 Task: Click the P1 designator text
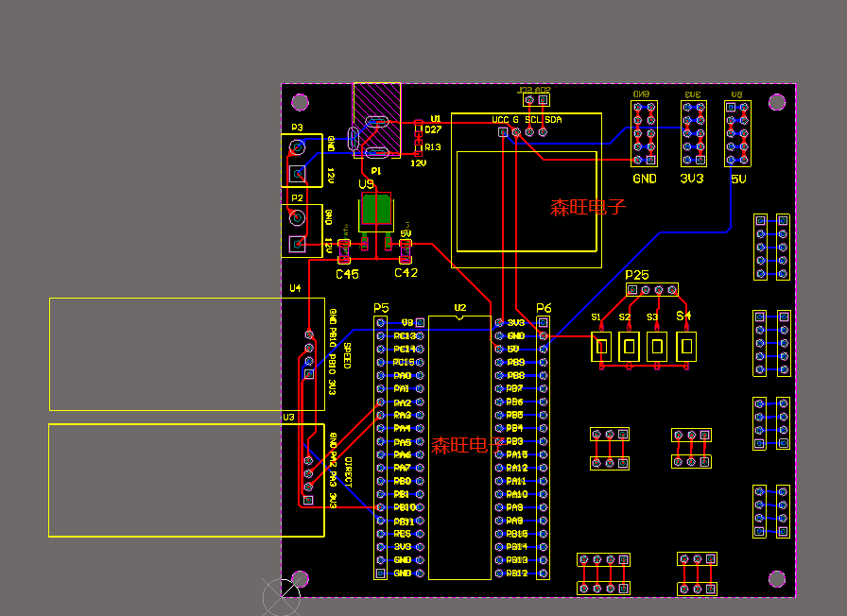[x=376, y=171]
